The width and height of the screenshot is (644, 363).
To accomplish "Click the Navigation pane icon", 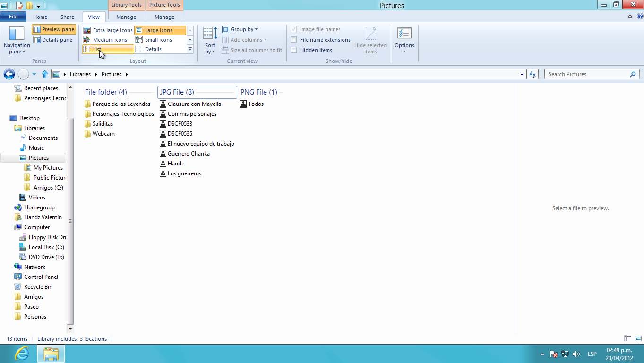I will point(17,34).
